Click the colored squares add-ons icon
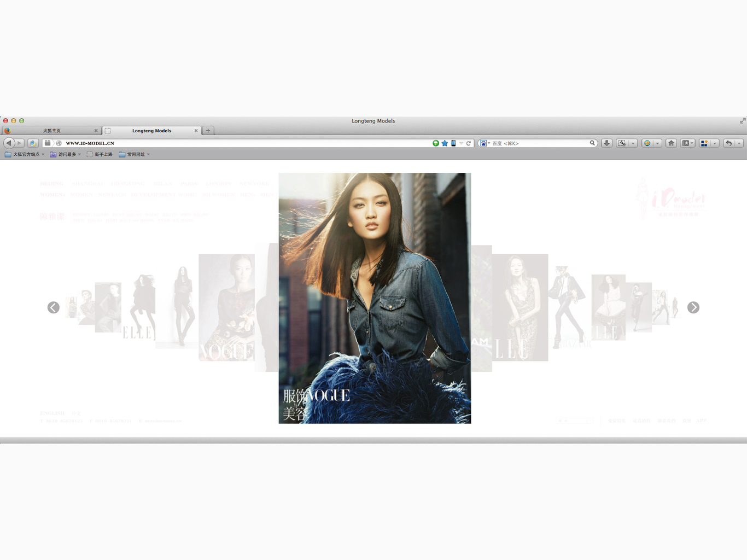747x560 pixels. 704,143
